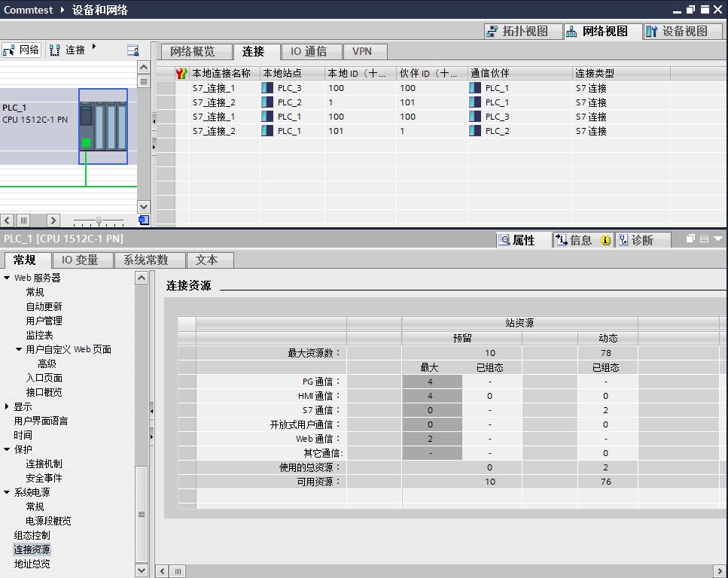Click the zoom-to-fit overview icon beside the slider

tap(143, 221)
